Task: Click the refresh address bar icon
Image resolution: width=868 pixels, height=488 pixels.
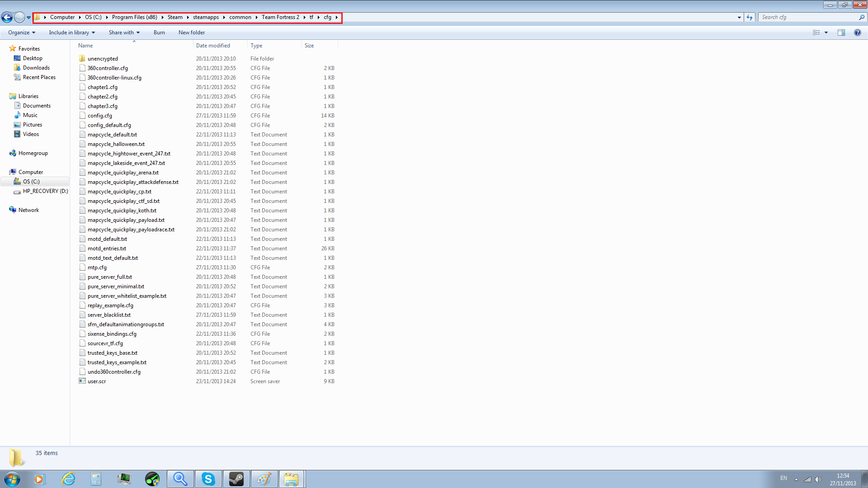Action: point(750,18)
